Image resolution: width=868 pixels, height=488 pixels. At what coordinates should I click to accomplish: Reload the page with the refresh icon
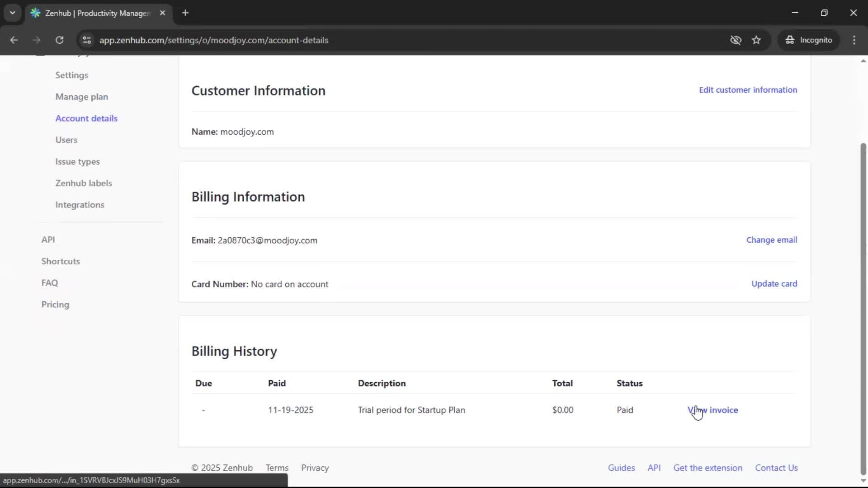(59, 40)
